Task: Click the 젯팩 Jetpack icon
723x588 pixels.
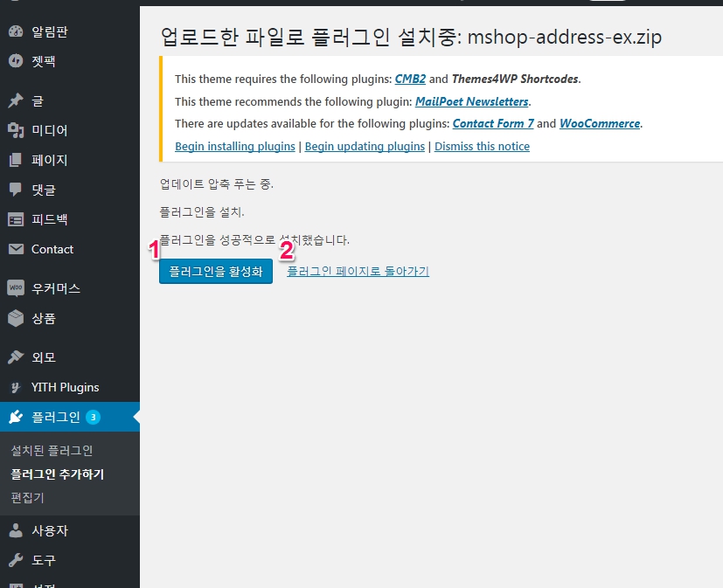Action: (x=16, y=62)
